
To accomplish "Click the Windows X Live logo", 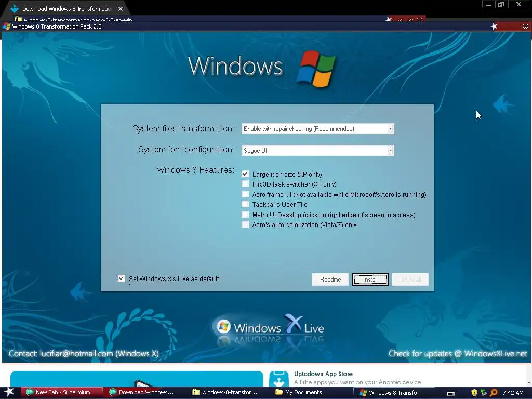I will tap(270, 327).
